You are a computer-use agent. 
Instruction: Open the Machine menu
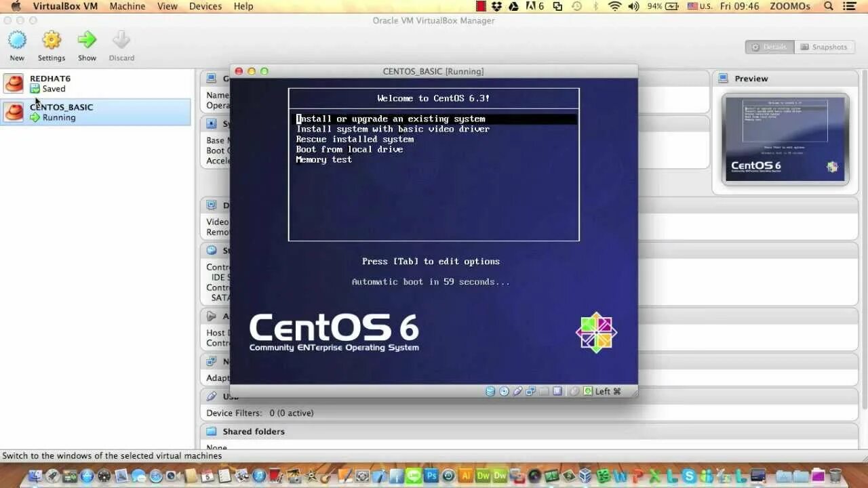tap(127, 6)
